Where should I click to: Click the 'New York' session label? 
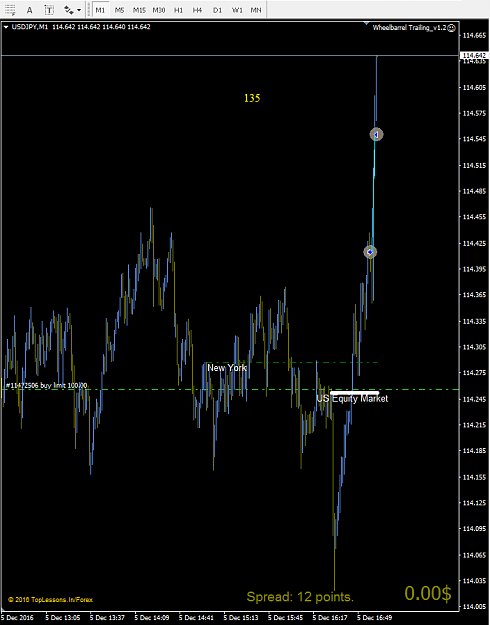[227, 368]
